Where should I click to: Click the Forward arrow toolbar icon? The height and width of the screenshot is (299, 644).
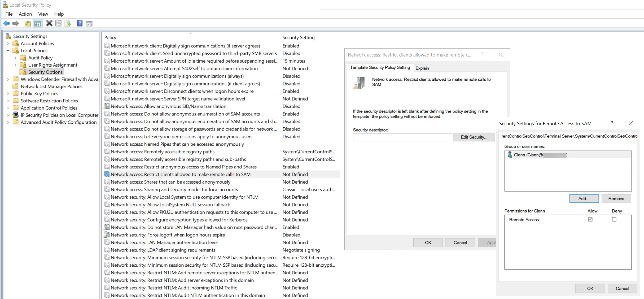tap(16, 24)
